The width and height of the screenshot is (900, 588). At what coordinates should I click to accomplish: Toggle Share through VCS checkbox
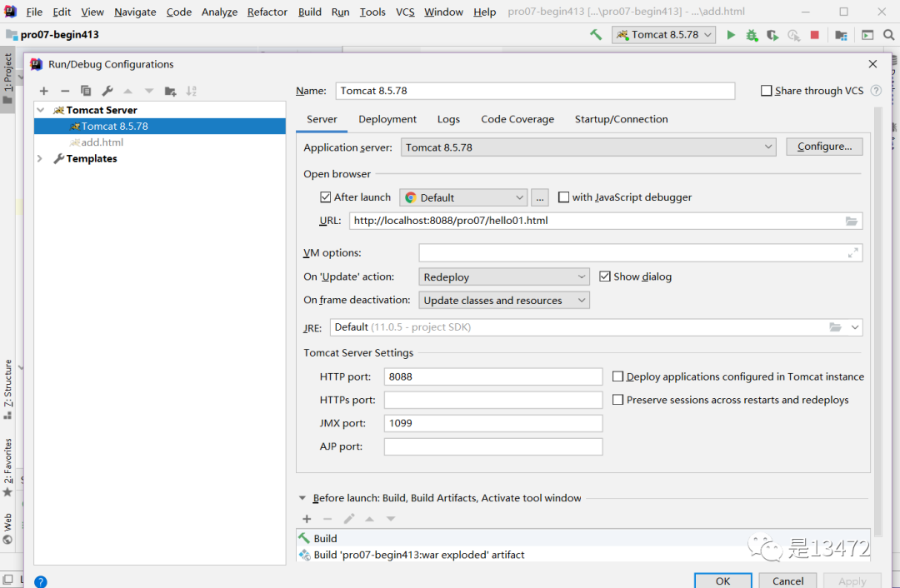767,91
